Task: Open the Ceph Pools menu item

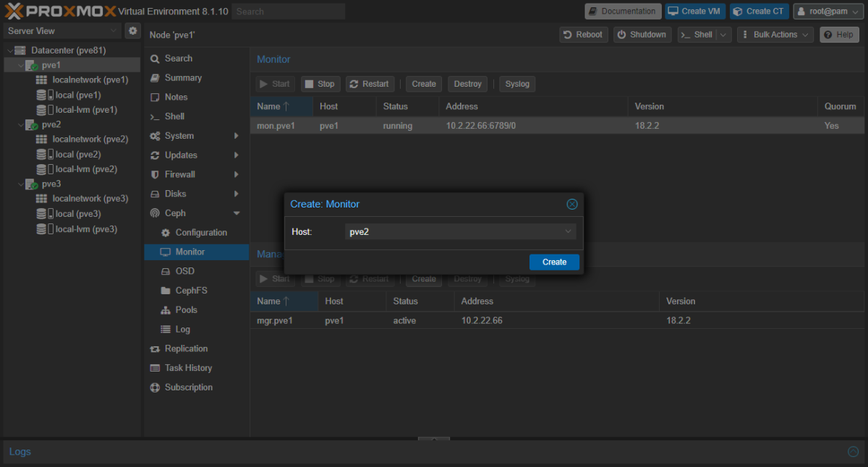Action: pyautogui.click(x=196, y=309)
